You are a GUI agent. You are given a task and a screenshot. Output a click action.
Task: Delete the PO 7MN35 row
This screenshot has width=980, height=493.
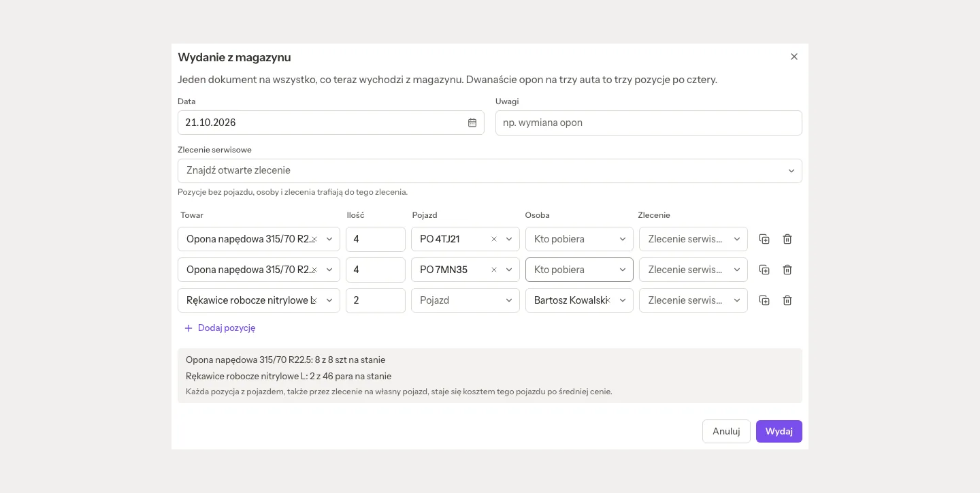pos(787,270)
